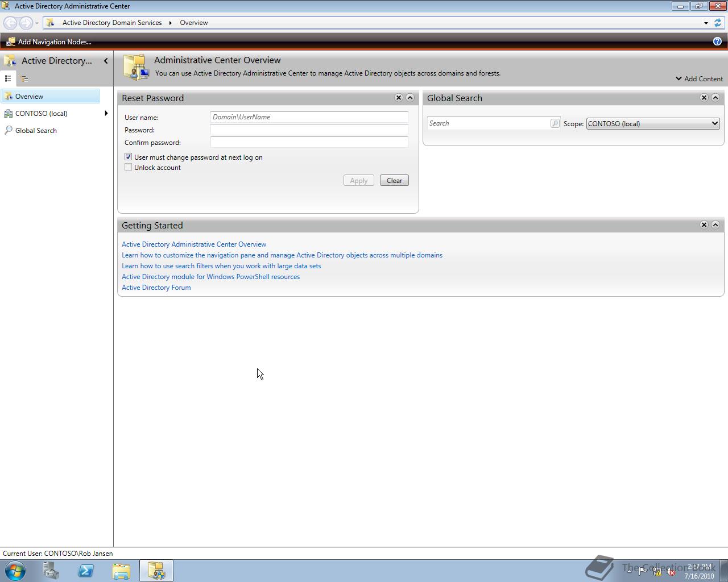Click the User name input field

click(x=309, y=117)
